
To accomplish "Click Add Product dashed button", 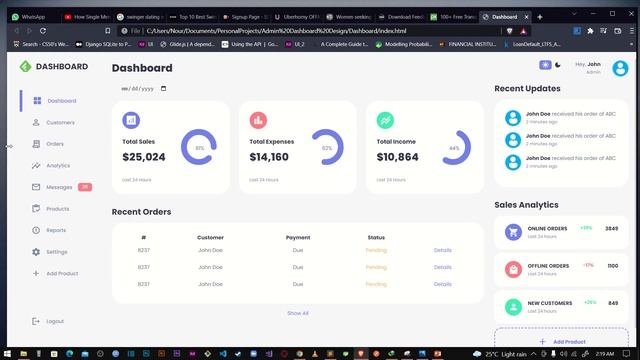I will tap(561, 338).
